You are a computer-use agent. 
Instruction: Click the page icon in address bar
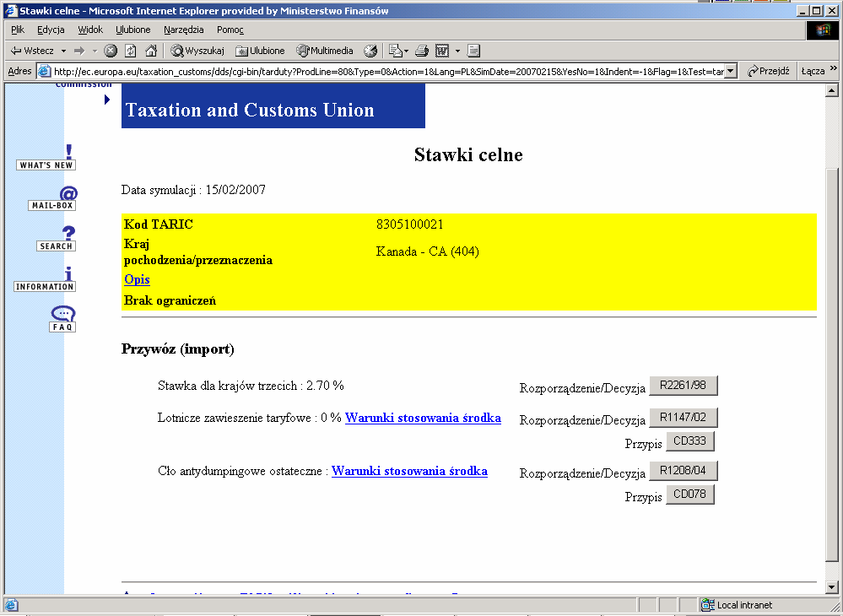tap(45, 71)
